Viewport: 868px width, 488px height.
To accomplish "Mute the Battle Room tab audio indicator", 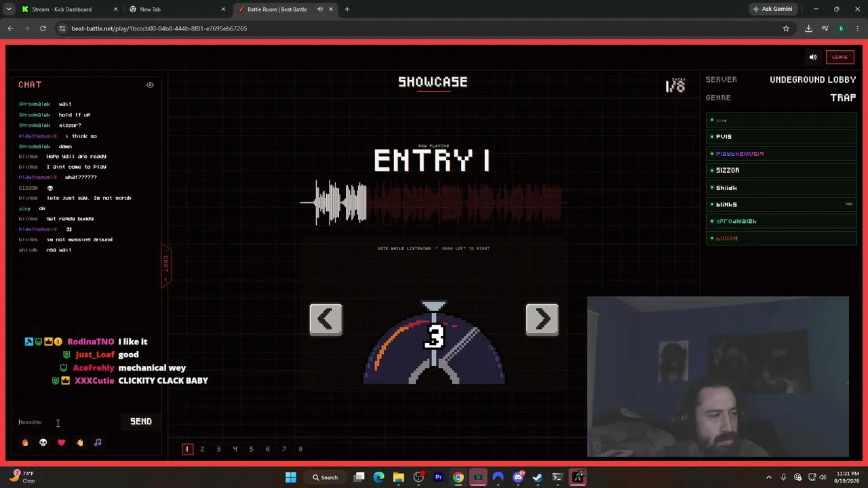I will pyautogui.click(x=319, y=9).
